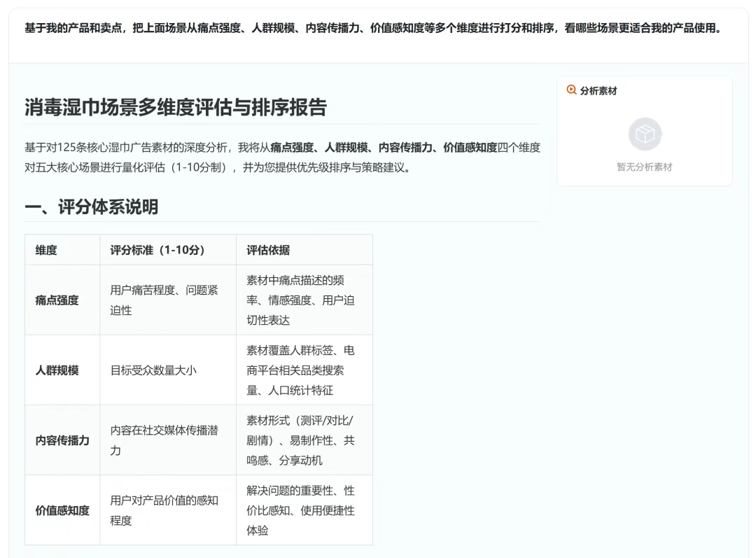Click the empty box placeholder icon
The height and width of the screenshot is (558, 756).
(644, 134)
